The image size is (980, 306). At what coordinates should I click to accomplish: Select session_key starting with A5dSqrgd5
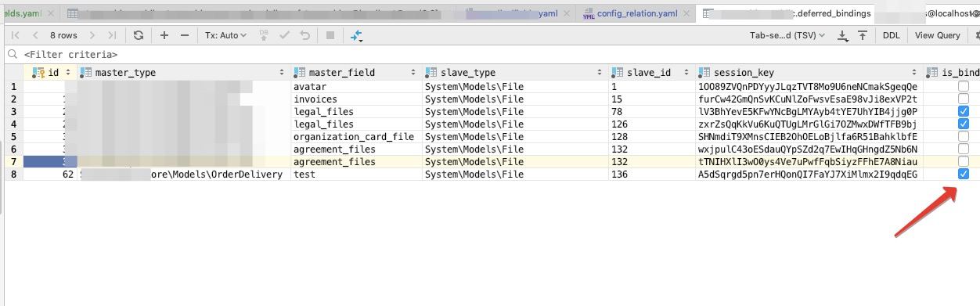coord(809,174)
